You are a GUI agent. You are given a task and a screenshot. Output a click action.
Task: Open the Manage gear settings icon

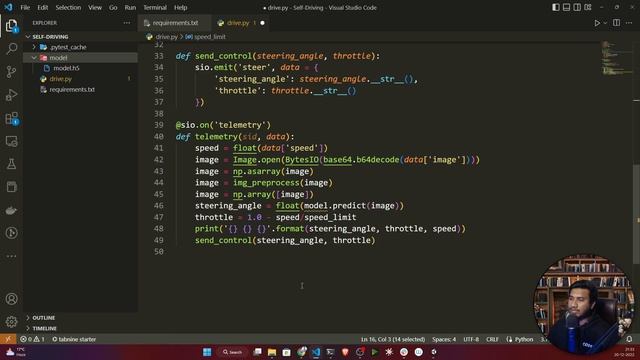tap(11, 322)
